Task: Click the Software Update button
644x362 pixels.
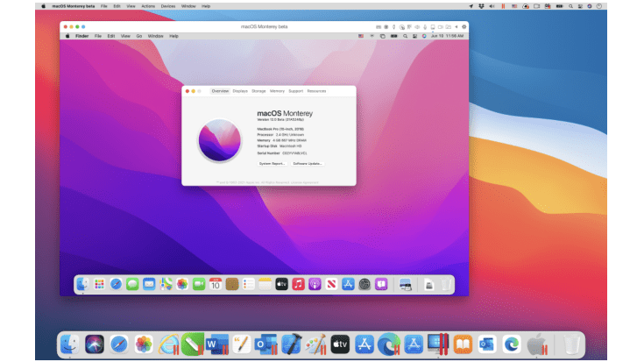Action: tap(308, 164)
